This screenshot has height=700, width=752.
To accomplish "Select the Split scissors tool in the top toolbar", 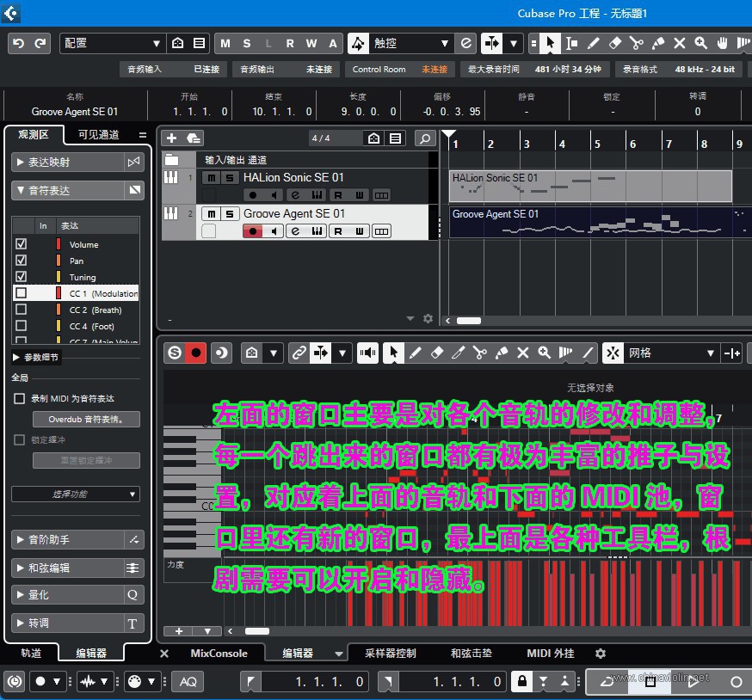I will (x=637, y=44).
